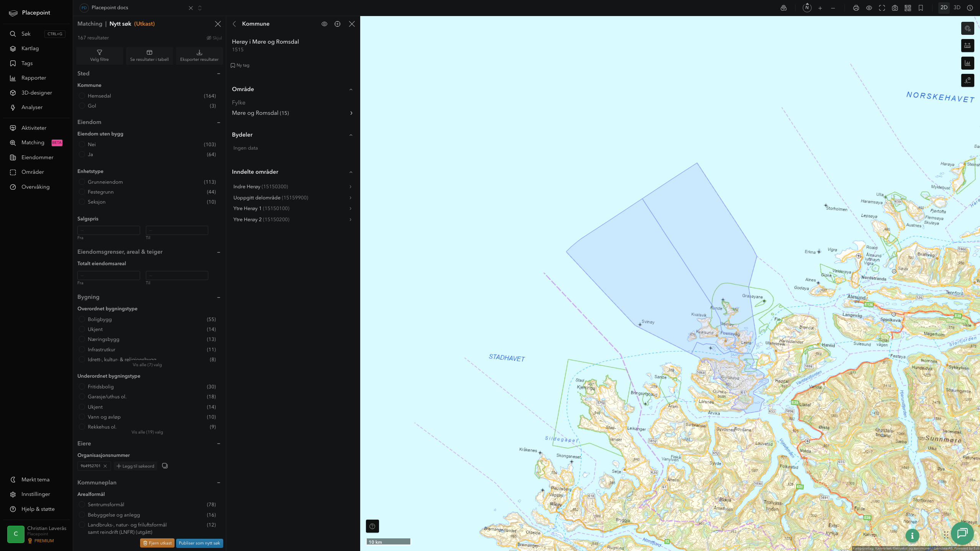Viewport: 980px width, 551px height.
Task: Click the map help question icon
Action: pyautogui.click(x=372, y=526)
